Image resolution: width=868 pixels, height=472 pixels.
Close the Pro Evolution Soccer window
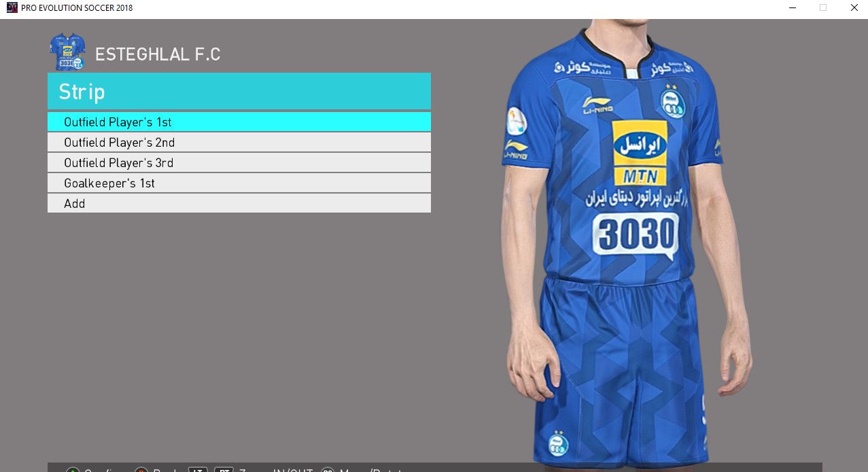854,8
